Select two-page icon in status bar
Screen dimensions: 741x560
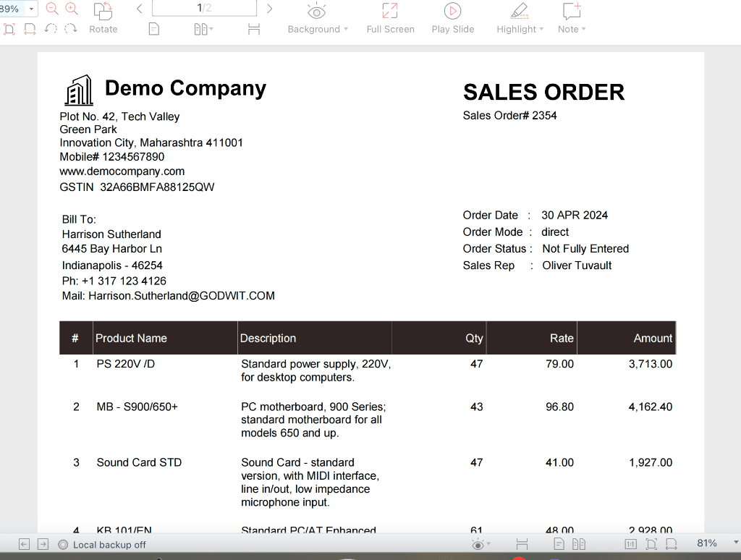pos(579,544)
